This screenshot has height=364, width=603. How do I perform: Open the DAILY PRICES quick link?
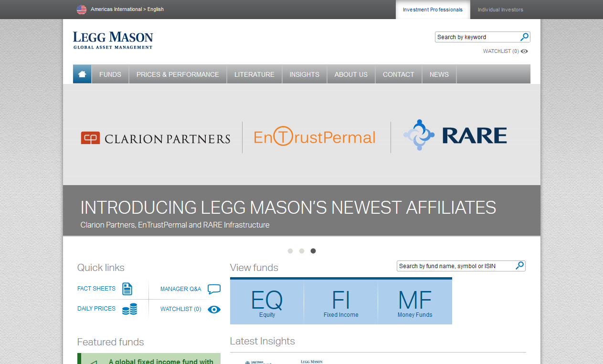(x=96, y=309)
